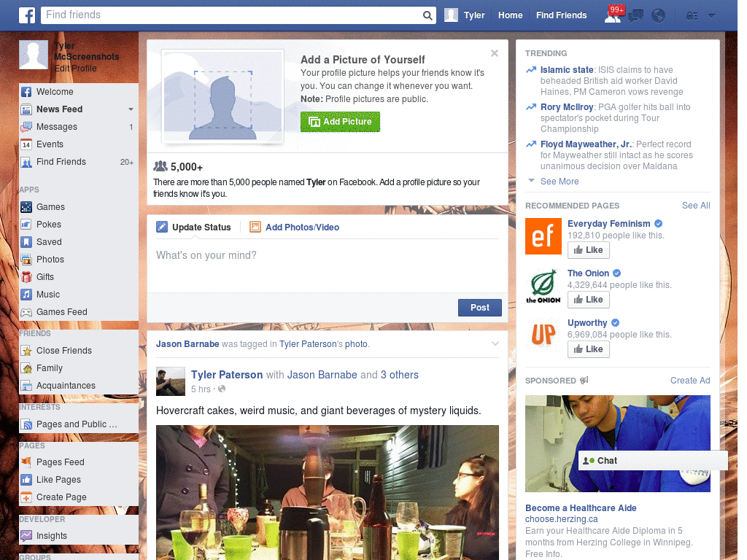Click the Edit Profile link
747x560 pixels.
75,68
